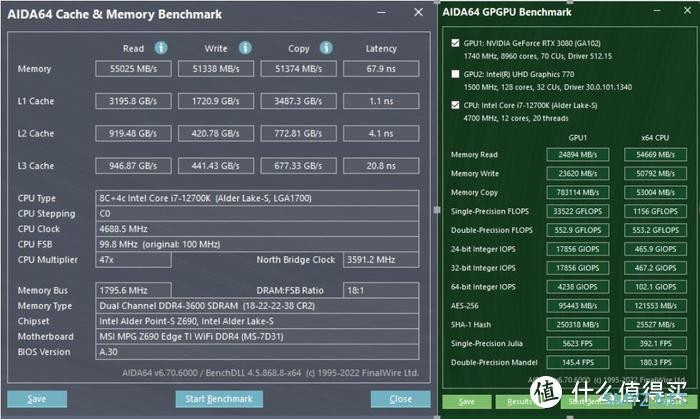This screenshot has width=700, height=419.
Task: Click CPU Stepping field C0
Action: [257, 213]
